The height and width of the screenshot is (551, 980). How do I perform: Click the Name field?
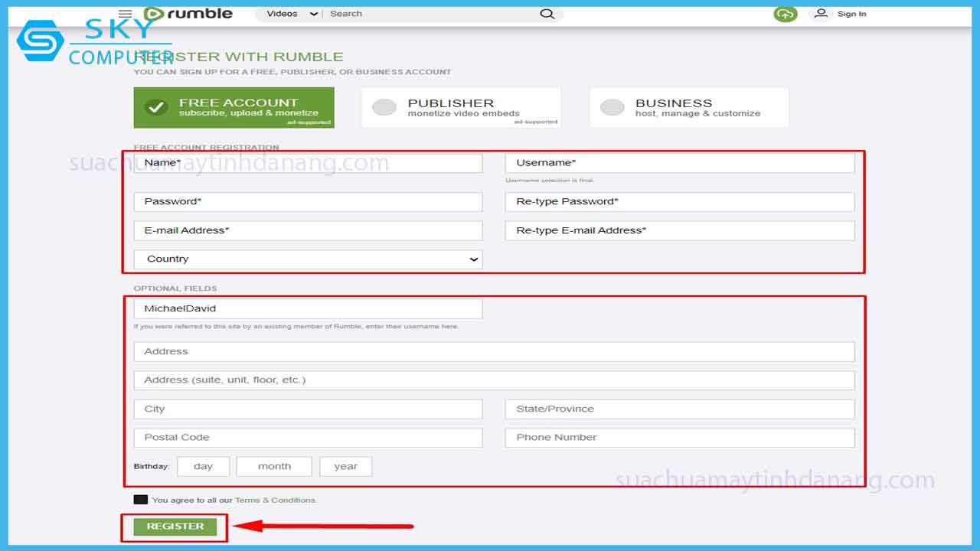[309, 163]
